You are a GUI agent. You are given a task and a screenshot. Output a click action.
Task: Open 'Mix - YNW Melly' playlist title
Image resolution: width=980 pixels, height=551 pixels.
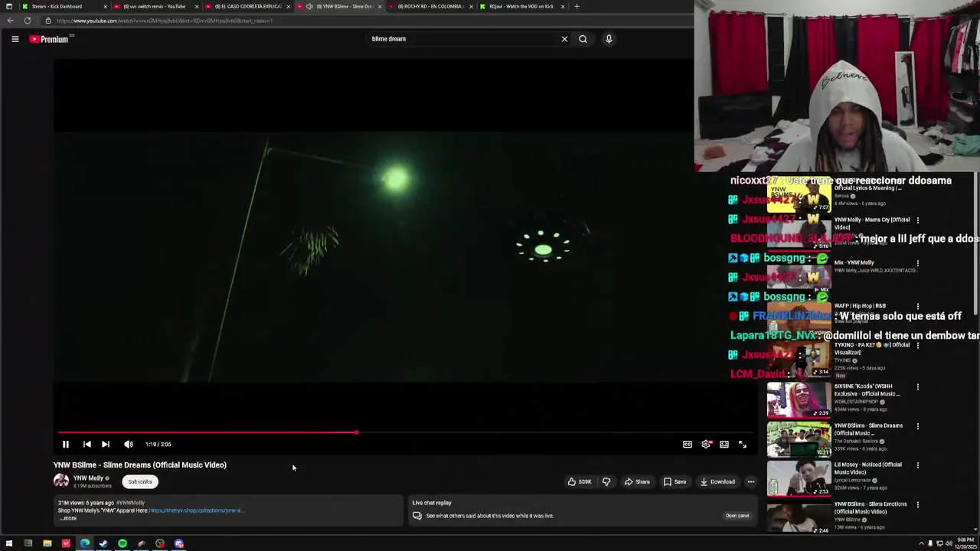854,262
